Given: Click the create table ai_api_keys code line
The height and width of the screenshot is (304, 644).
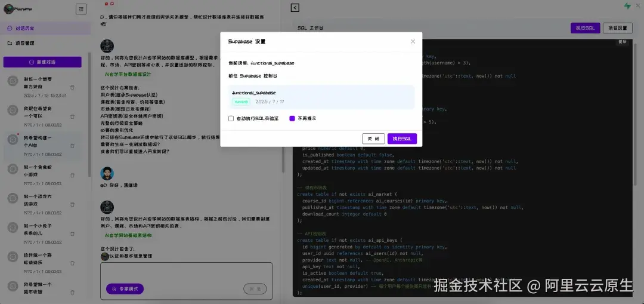Looking at the screenshot, I should click(x=351, y=240).
